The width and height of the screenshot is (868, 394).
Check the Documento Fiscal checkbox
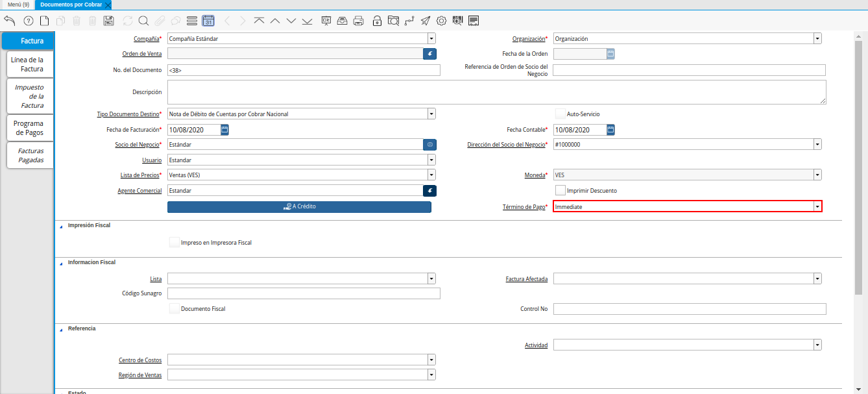click(174, 309)
